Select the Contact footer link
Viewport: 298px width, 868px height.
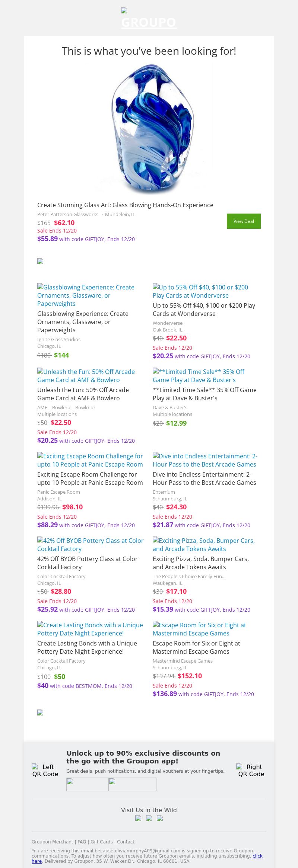[x=126, y=842]
